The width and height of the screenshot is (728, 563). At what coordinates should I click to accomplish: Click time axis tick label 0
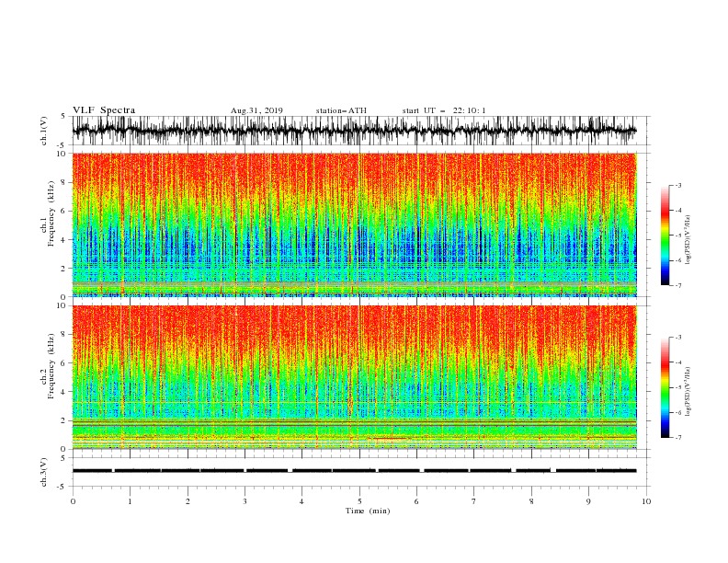[73, 501]
